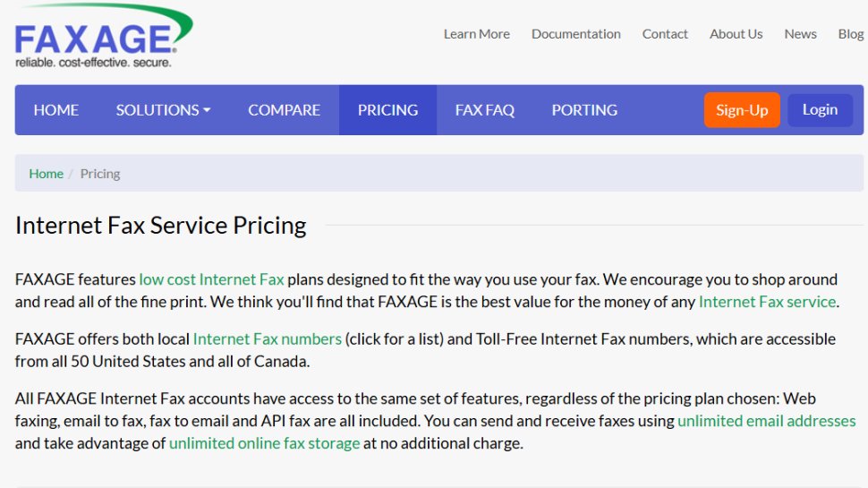Open the Learn More link

point(476,34)
